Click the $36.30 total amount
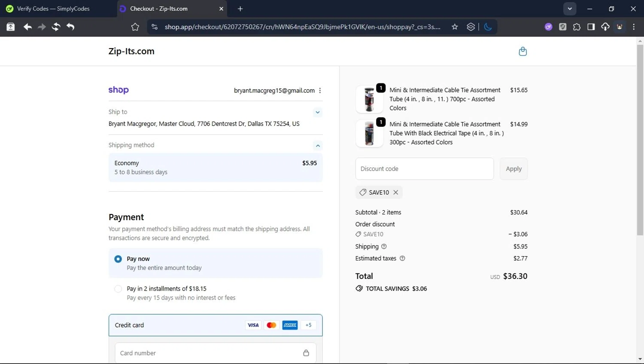The height and width of the screenshot is (364, 644). 515,276
